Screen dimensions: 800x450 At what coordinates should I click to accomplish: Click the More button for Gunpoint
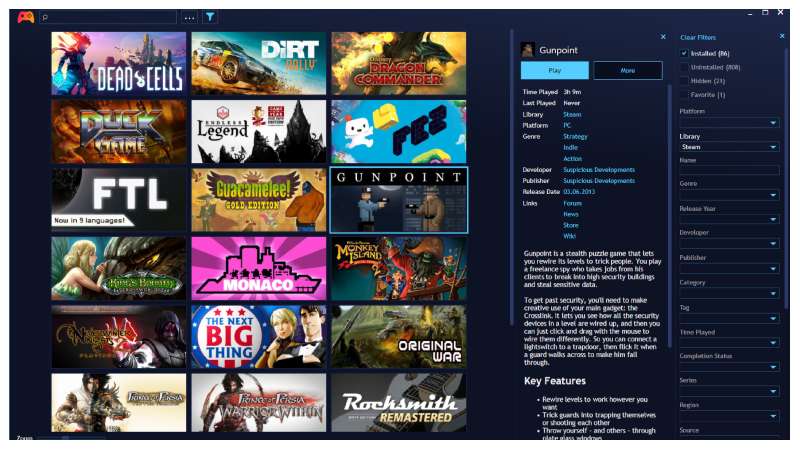pos(628,70)
